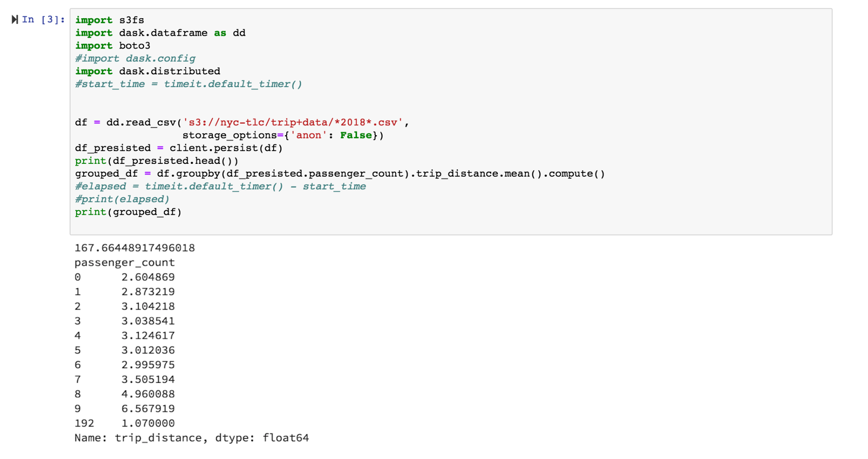Click the In [3]: cell prompt label
868x459 pixels.
pos(43,19)
